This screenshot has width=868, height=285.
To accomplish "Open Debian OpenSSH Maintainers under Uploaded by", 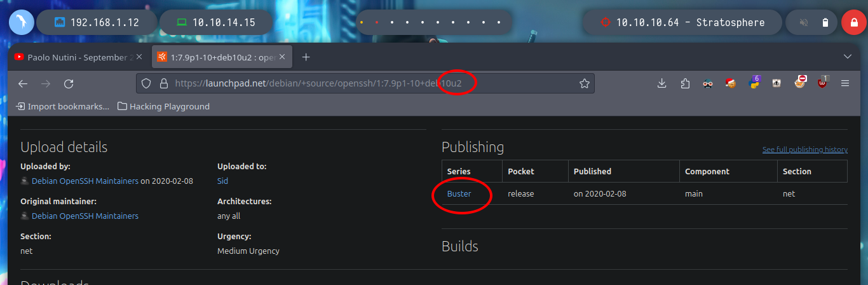I will (85, 181).
